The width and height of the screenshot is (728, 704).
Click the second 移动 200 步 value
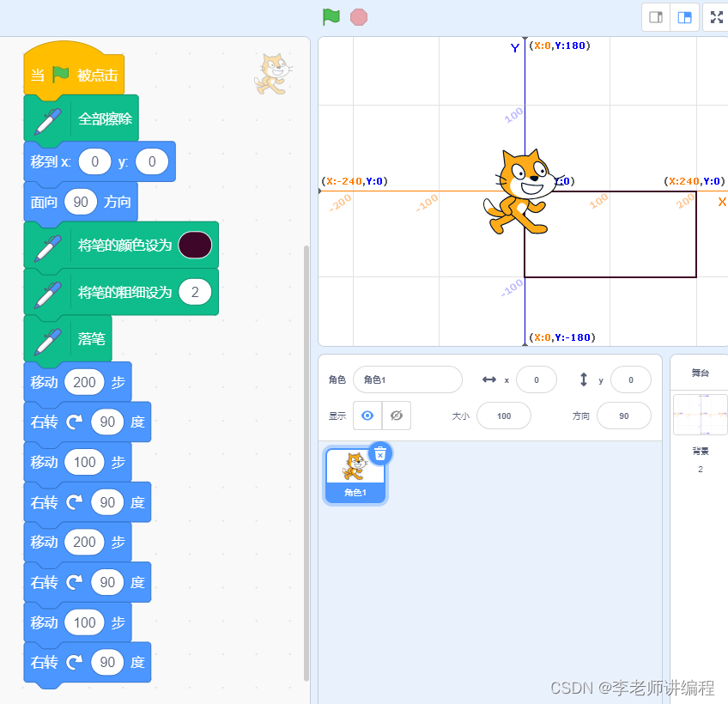(x=84, y=542)
